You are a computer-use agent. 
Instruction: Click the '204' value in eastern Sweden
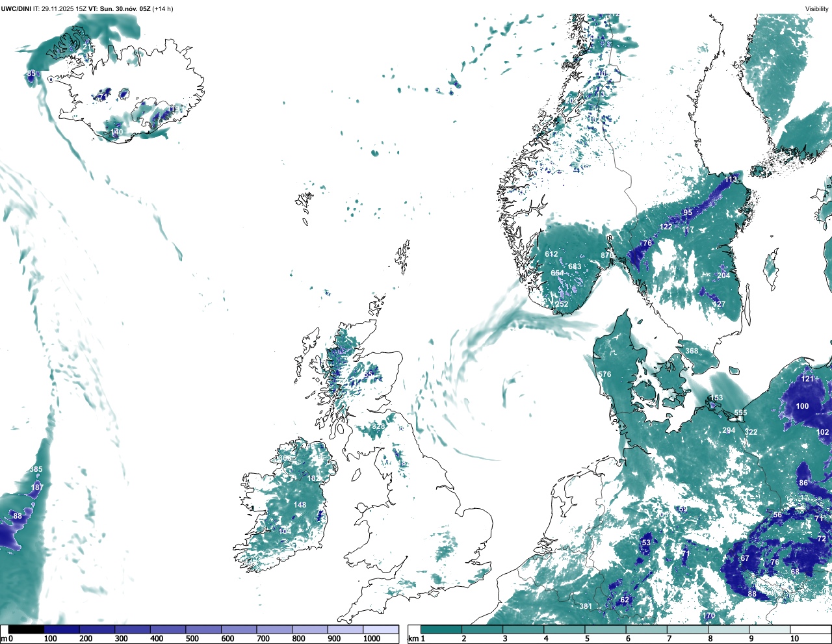[x=723, y=276]
